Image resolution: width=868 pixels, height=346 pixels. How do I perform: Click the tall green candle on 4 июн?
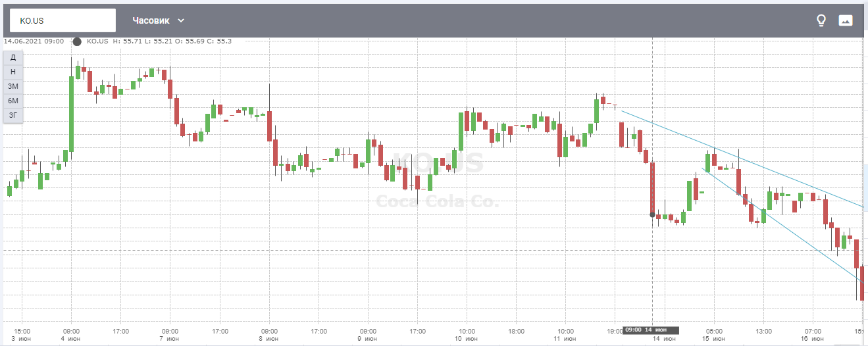pos(71,114)
